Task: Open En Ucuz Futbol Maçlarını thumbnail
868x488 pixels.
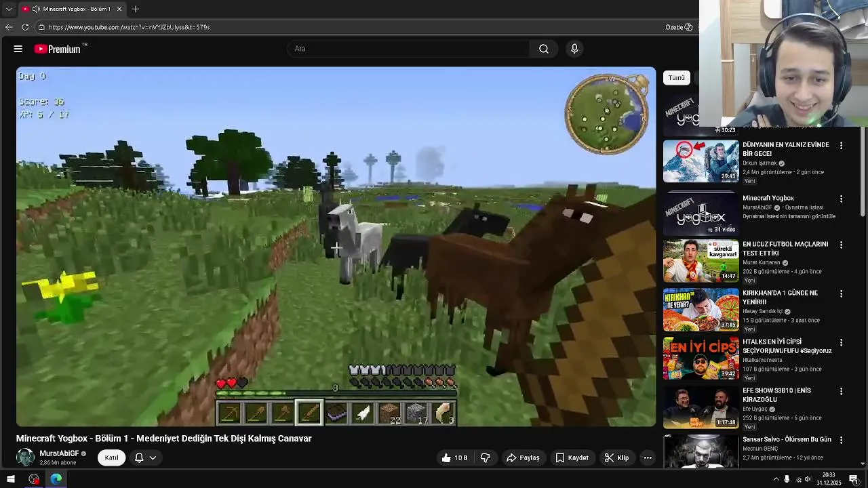Action: pos(701,261)
